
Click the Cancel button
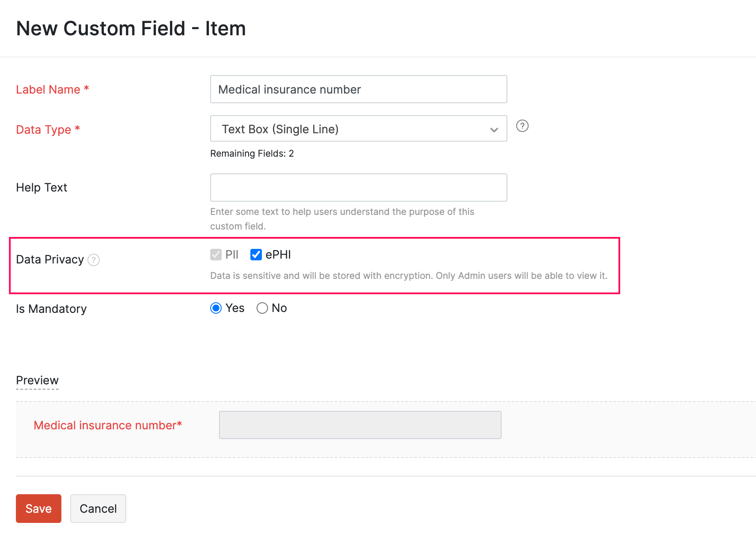pyautogui.click(x=98, y=508)
